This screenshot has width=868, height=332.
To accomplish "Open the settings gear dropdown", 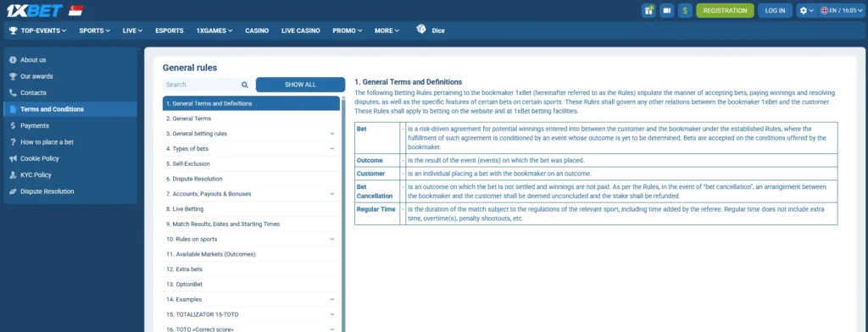I will 806,10.
